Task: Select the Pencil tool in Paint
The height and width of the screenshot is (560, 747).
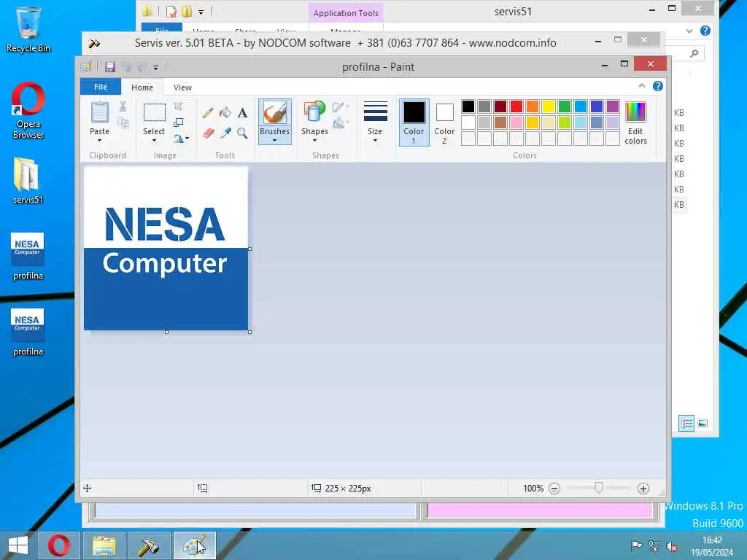Action: point(208,113)
